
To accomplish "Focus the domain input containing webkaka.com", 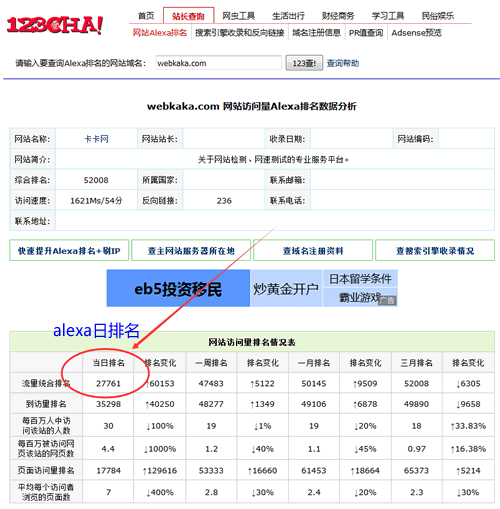I will [x=218, y=63].
